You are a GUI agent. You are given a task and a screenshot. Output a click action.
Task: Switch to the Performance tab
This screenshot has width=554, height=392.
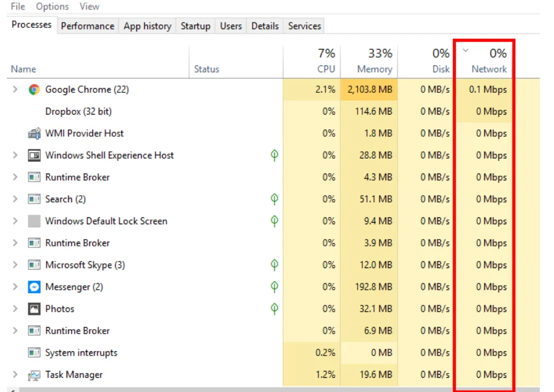point(87,25)
